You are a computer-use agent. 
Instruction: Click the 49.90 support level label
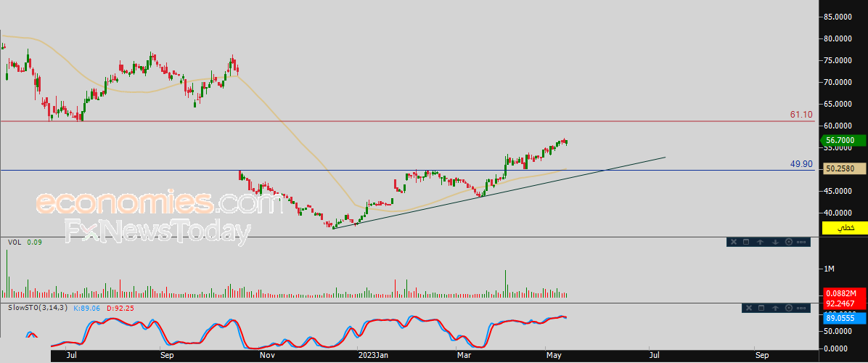801,164
